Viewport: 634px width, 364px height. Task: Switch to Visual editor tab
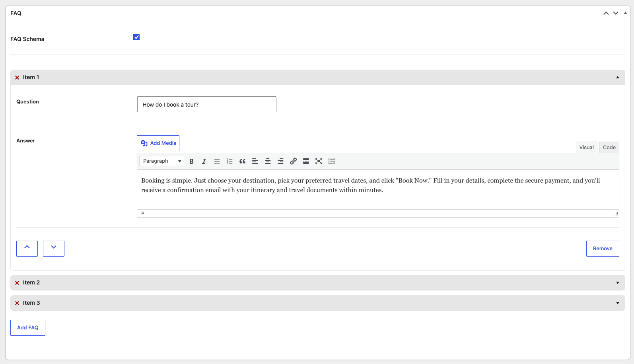586,147
